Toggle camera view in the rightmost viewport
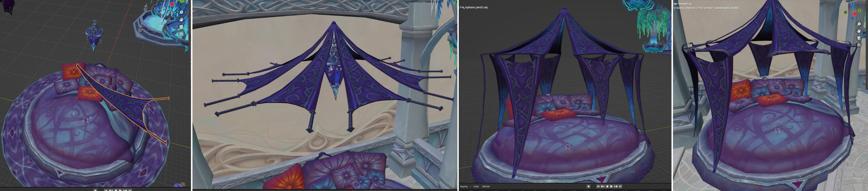Screen dimensions: 868x191 pyautogui.click(x=859, y=38)
